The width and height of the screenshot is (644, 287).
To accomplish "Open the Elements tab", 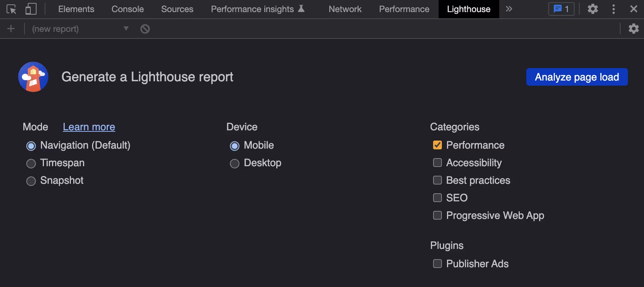I will (76, 9).
